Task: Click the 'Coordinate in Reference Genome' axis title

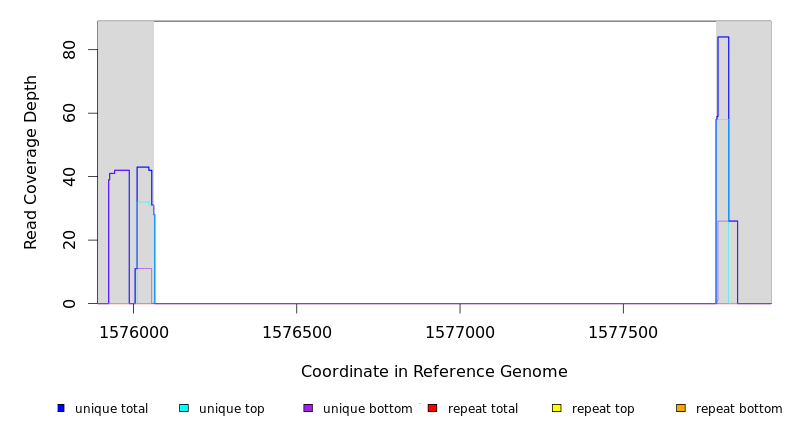Action: point(434,372)
